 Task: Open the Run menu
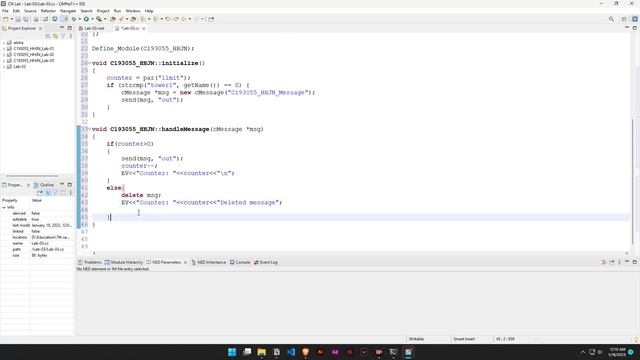117,11
